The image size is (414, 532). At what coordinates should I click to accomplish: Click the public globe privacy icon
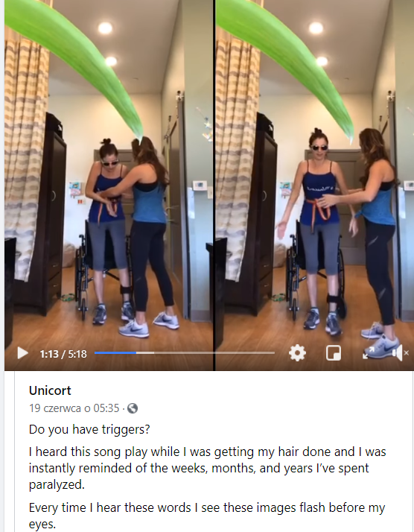pyautogui.click(x=133, y=408)
